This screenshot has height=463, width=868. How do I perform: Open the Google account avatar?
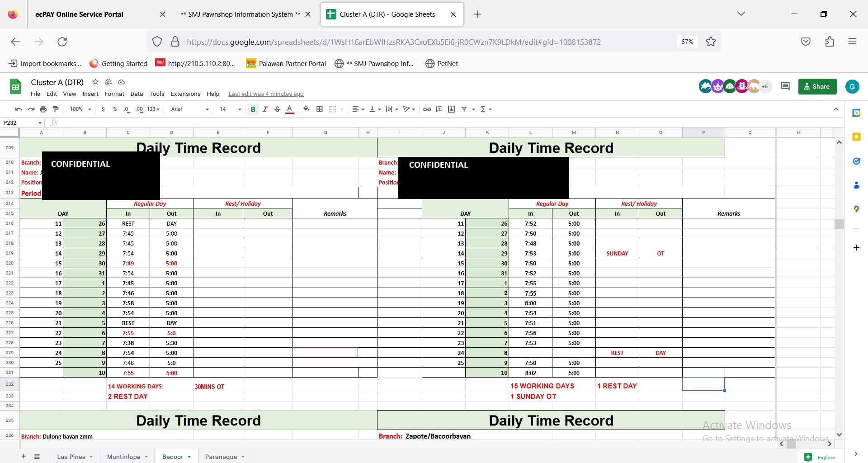point(853,86)
